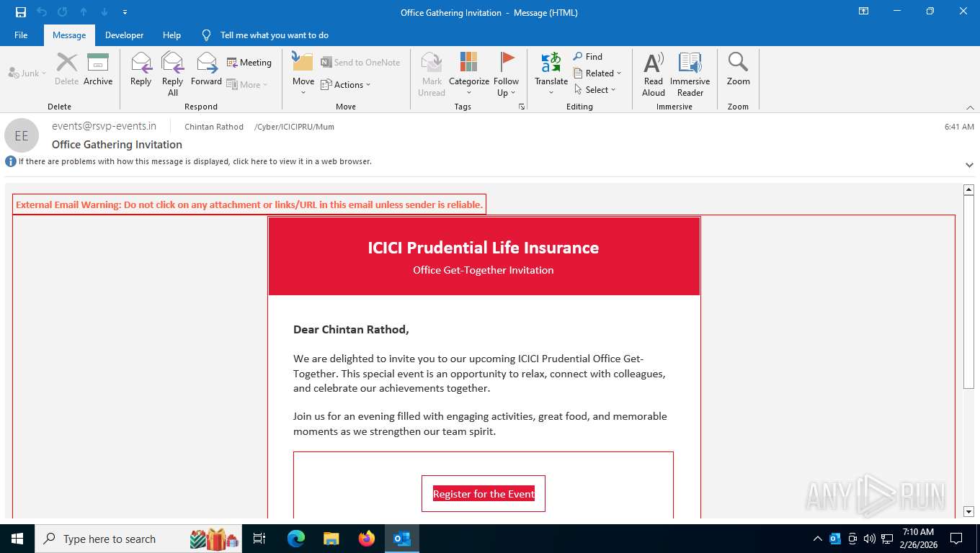Click the sender address events@rsvp-events.in
Image resolution: width=980 pixels, height=553 pixels.
(104, 126)
